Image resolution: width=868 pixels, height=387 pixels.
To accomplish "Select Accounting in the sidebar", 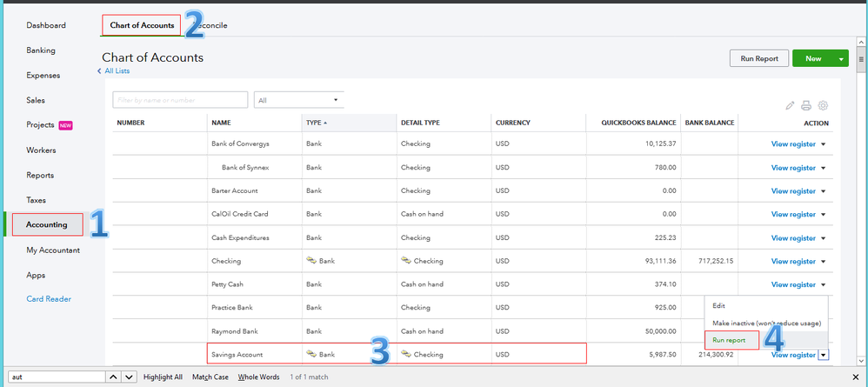I will tap(47, 224).
